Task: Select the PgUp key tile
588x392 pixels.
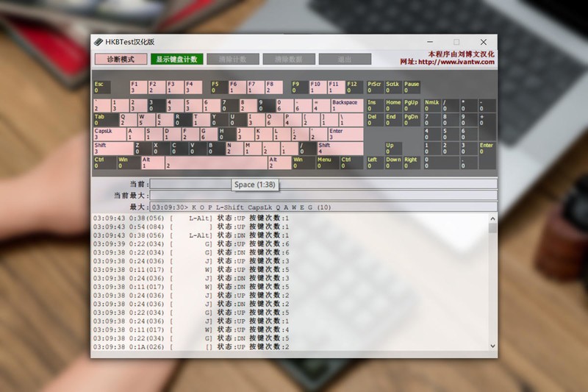Action: [412, 105]
